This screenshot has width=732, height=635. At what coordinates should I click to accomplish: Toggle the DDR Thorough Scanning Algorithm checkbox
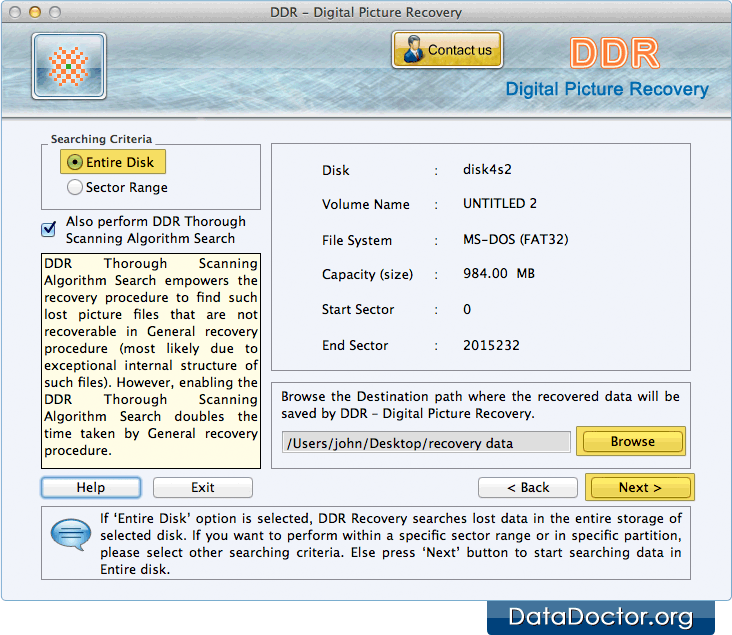(49, 229)
